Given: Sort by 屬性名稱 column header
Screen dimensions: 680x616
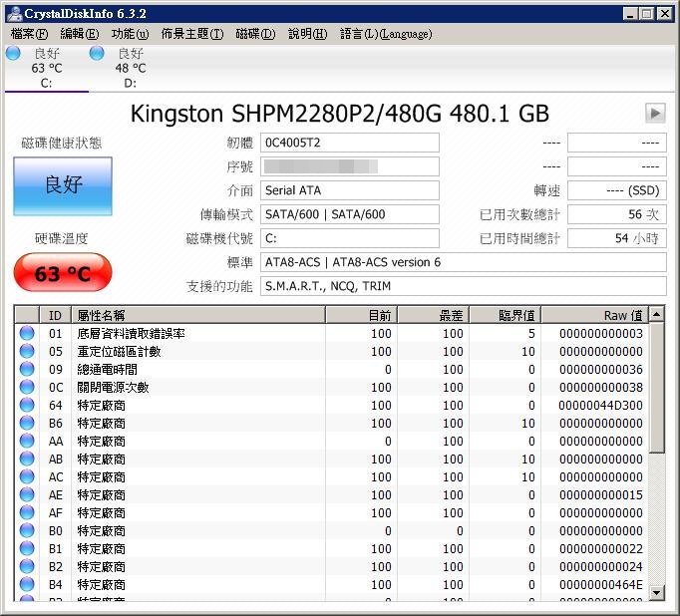Looking at the screenshot, I should pos(198,315).
